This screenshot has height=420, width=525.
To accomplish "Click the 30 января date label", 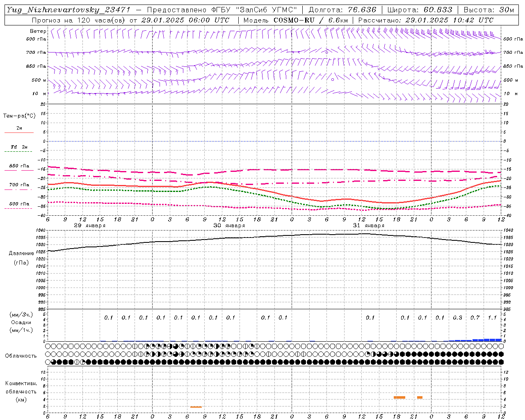I will pyautogui.click(x=229, y=226).
